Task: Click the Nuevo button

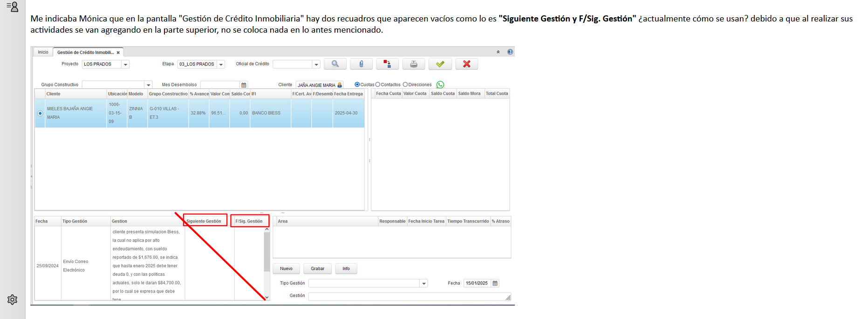Action: (286, 269)
